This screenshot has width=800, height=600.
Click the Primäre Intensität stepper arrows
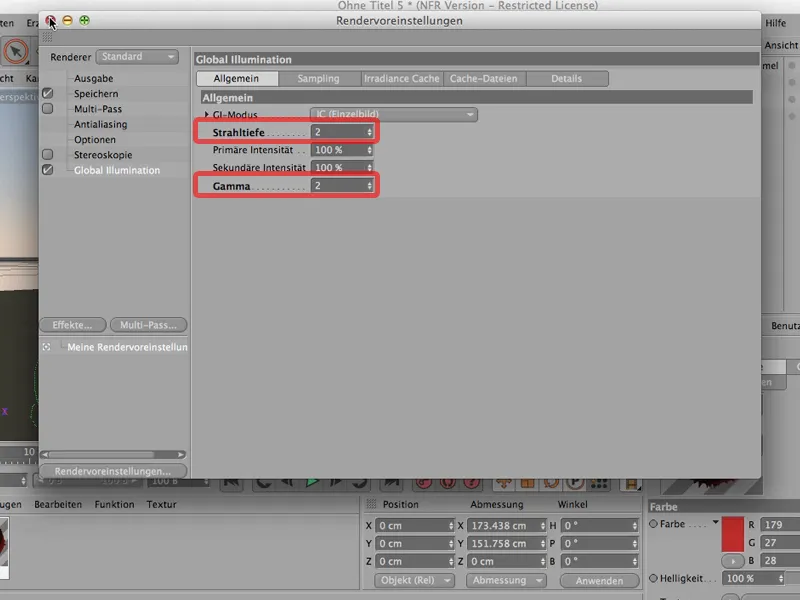pos(369,150)
